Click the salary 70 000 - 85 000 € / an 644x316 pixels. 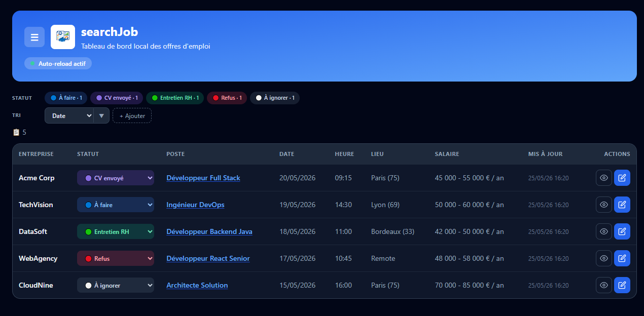tap(470, 285)
